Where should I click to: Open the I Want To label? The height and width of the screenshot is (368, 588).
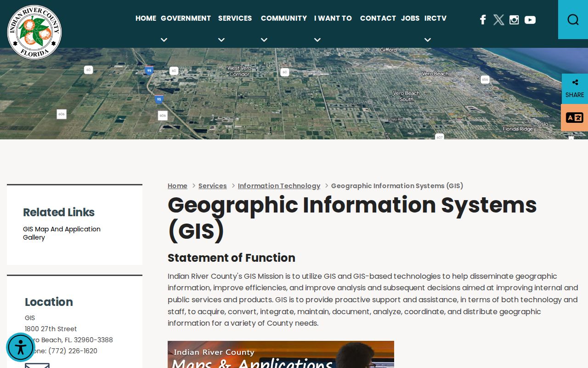pos(333,18)
